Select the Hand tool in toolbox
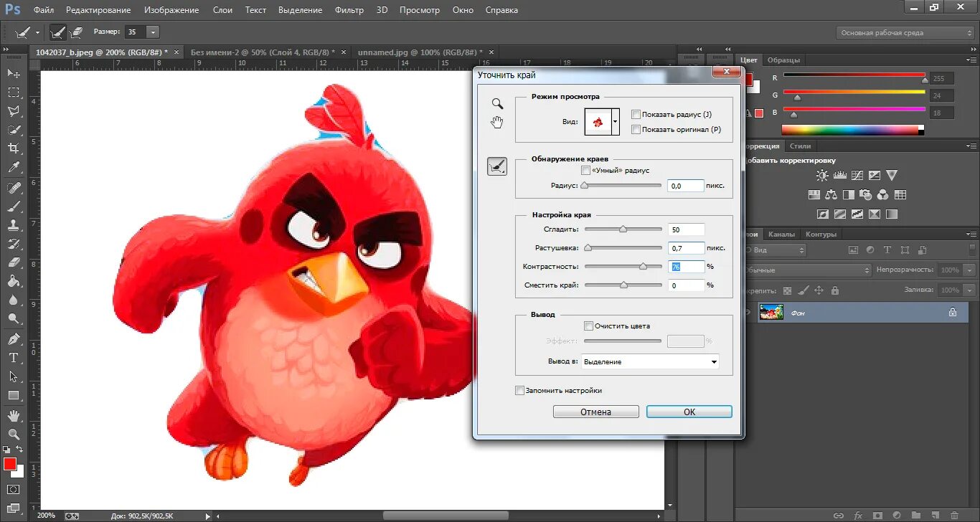This screenshot has width=980, height=522. 14,415
